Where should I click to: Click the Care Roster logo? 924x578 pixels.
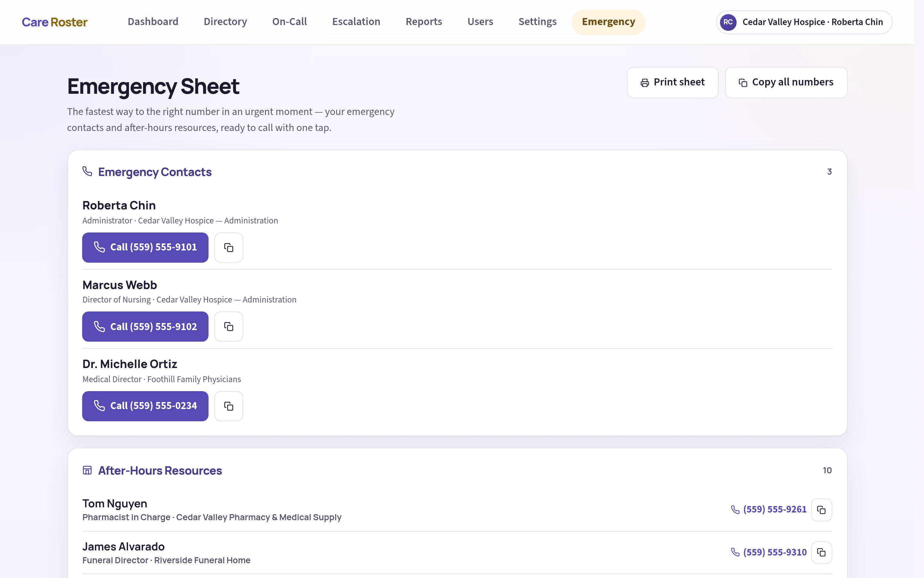click(x=55, y=22)
